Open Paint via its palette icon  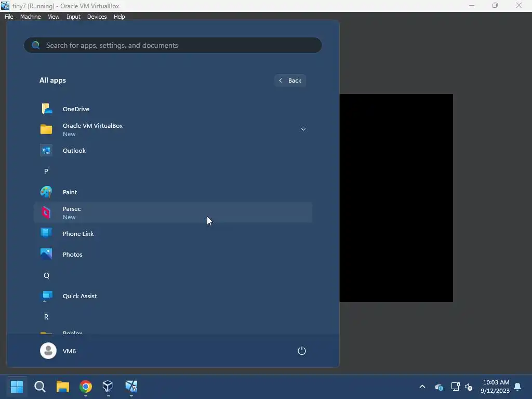(x=46, y=192)
